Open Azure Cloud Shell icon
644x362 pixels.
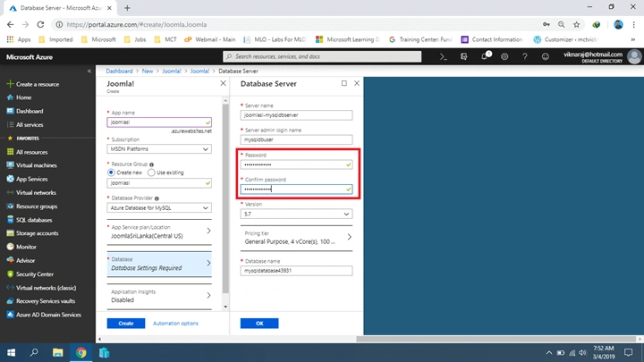(x=443, y=56)
